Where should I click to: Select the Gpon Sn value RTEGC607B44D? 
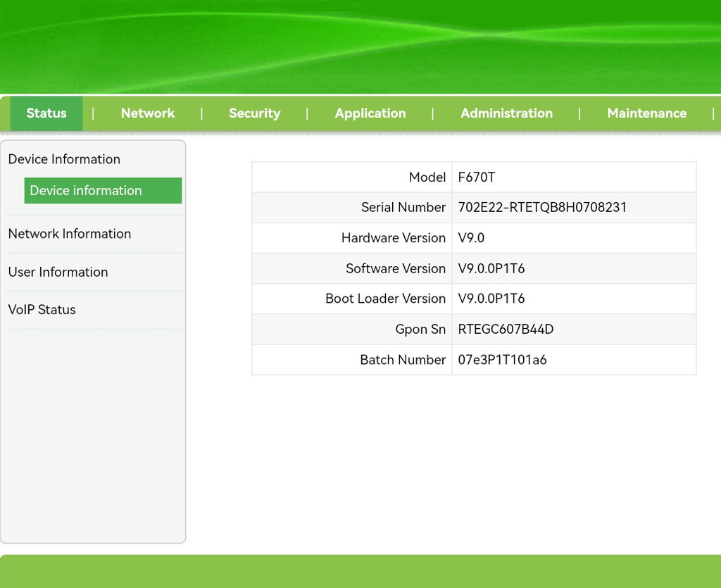(506, 329)
